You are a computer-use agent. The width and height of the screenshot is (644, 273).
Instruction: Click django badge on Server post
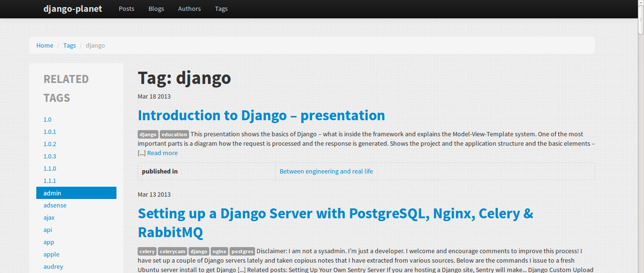tap(199, 251)
